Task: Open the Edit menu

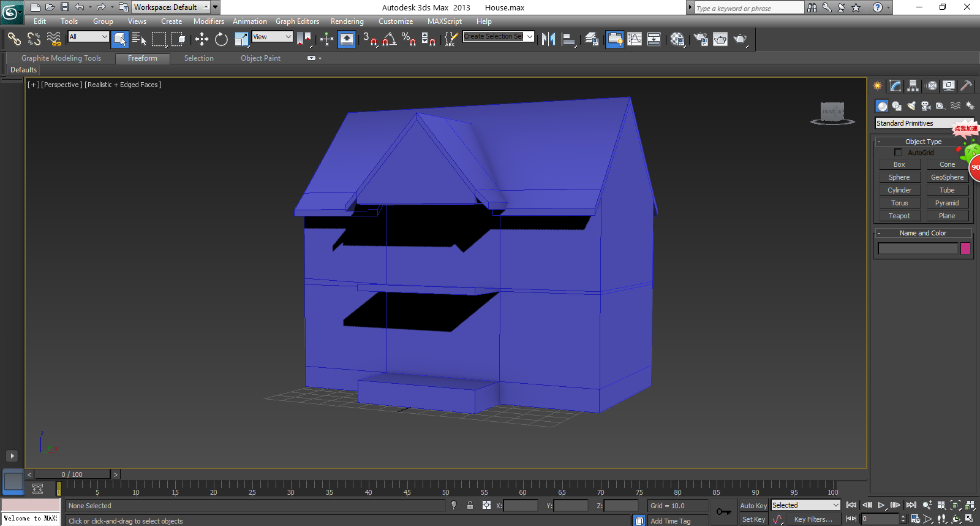Action: (40, 21)
